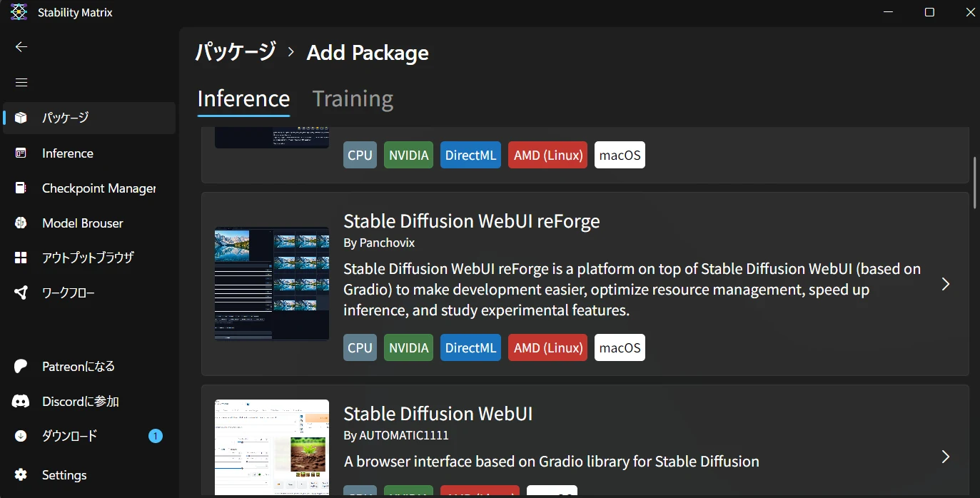Click the Stability Matrix logo icon

pos(19,12)
